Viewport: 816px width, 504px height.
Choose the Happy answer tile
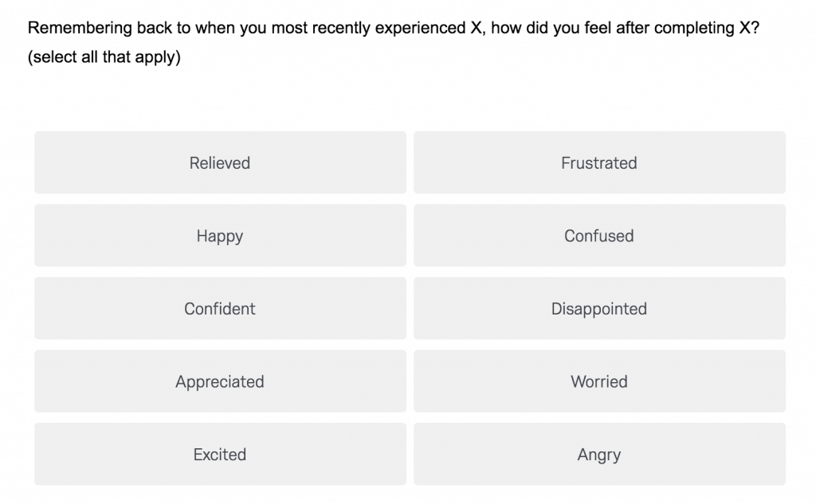click(220, 235)
